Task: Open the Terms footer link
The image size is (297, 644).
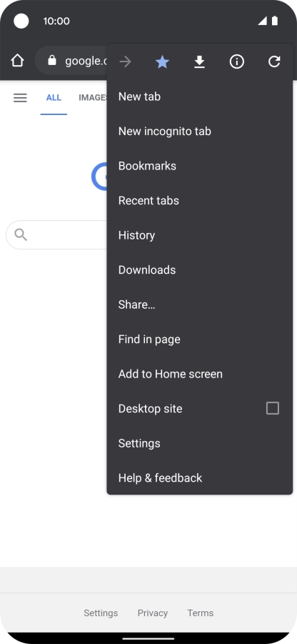Action: point(201,613)
